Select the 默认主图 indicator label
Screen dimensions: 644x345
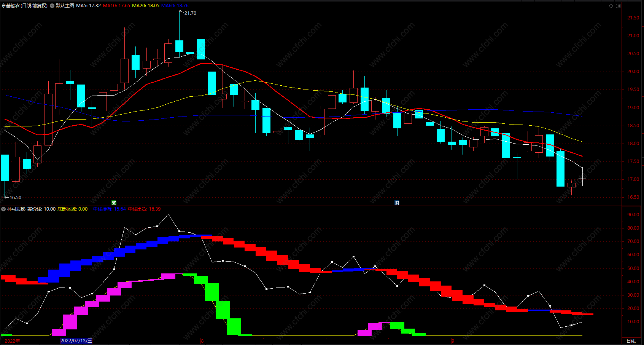click(x=65, y=6)
